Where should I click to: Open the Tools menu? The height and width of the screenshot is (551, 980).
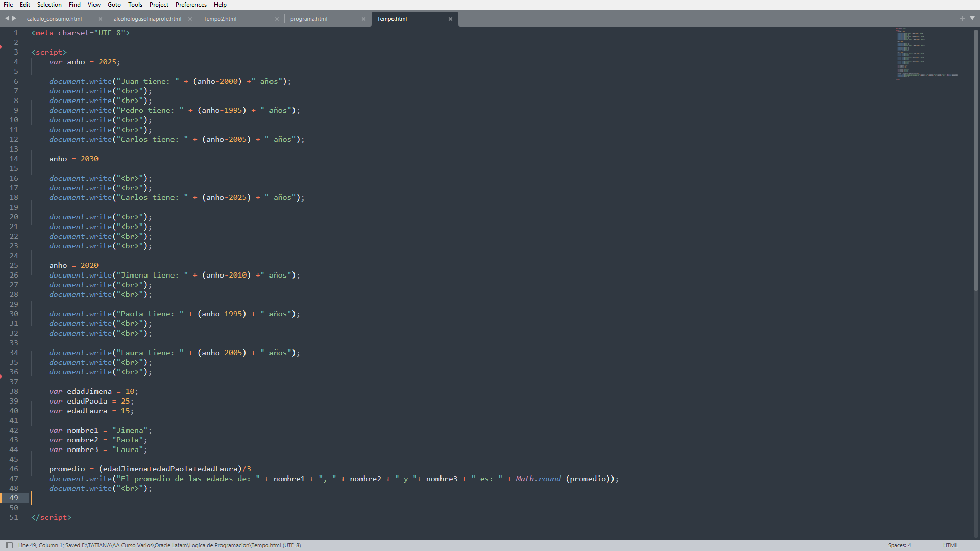coord(135,5)
